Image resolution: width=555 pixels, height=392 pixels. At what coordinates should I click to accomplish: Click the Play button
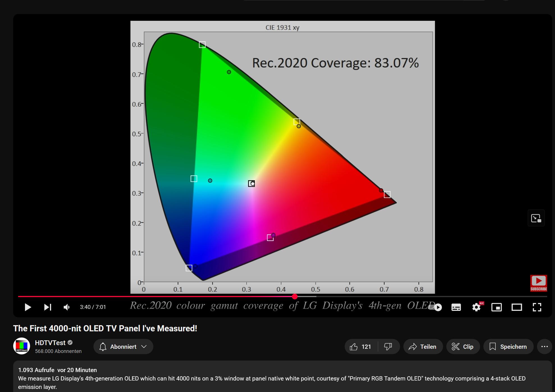pyautogui.click(x=28, y=307)
